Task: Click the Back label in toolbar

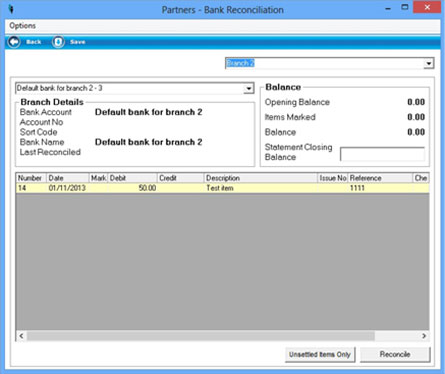Action: click(34, 42)
